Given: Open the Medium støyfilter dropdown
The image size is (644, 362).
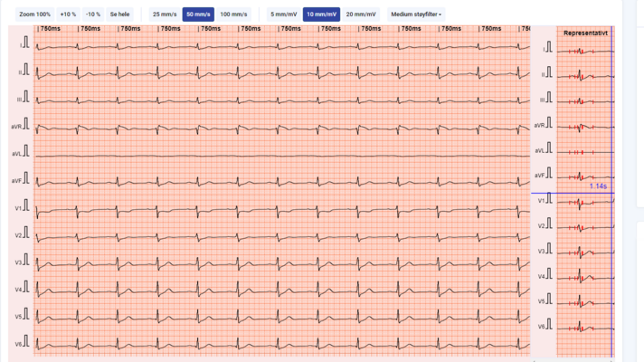Looking at the screenshot, I should (416, 14).
